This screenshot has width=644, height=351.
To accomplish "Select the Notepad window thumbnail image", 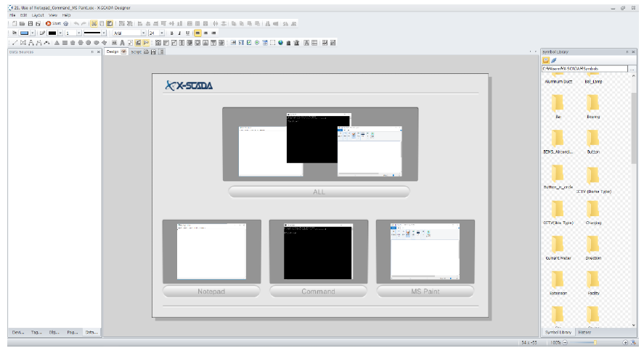I will tap(211, 252).
